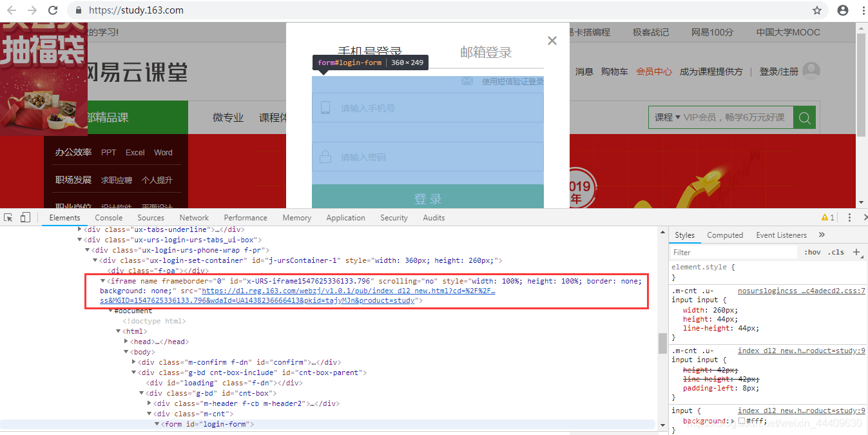The height and width of the screenshot is (435, 868).
Task: Open the Security tab
Action: coord(394,218)
